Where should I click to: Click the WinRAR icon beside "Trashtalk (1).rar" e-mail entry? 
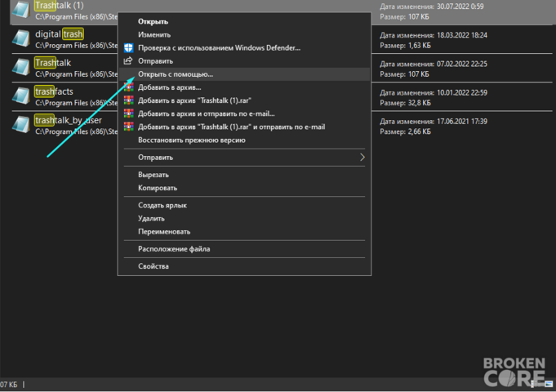128,127
